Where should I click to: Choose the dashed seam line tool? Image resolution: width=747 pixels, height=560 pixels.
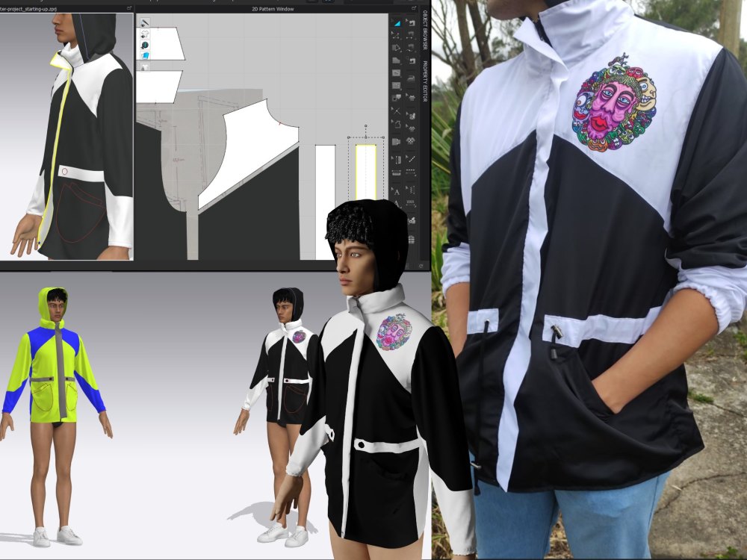pos(411,172)
